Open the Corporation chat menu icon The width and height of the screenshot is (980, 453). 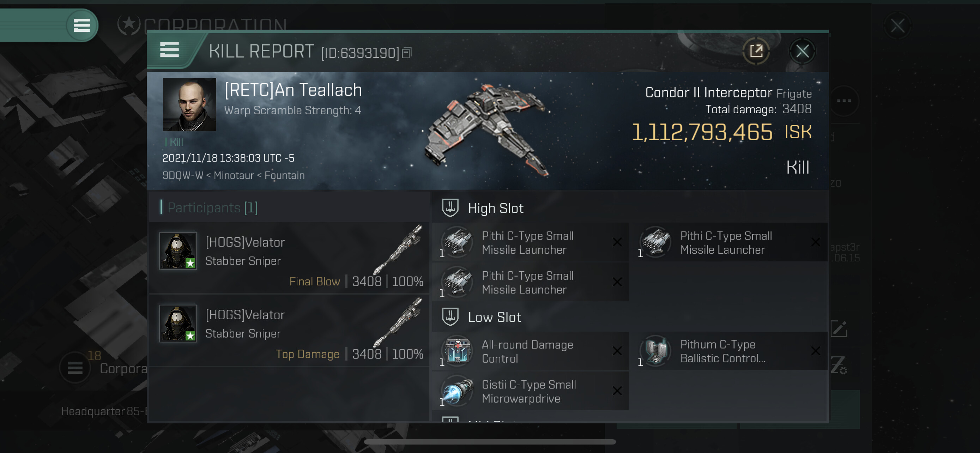[75, 368]
